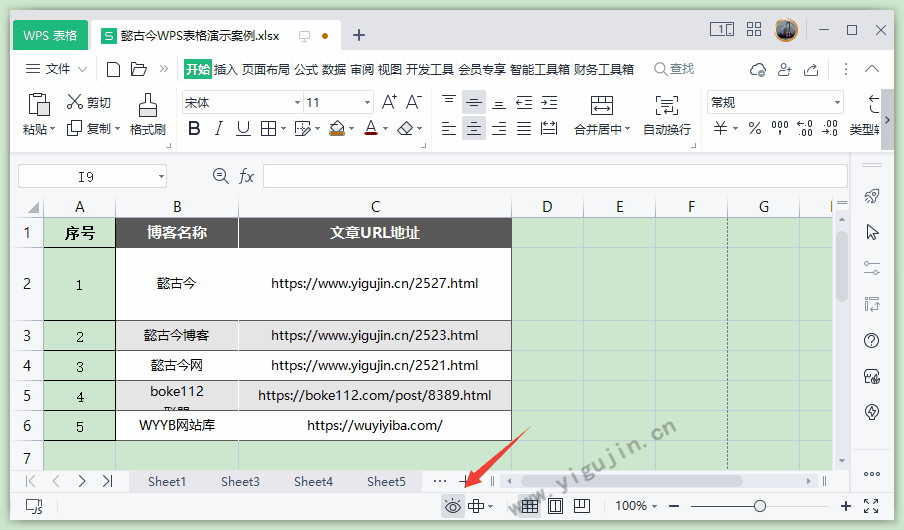Switch to the 插入 Insert tab
904x530 pixels.
click(x=225, y=70)
